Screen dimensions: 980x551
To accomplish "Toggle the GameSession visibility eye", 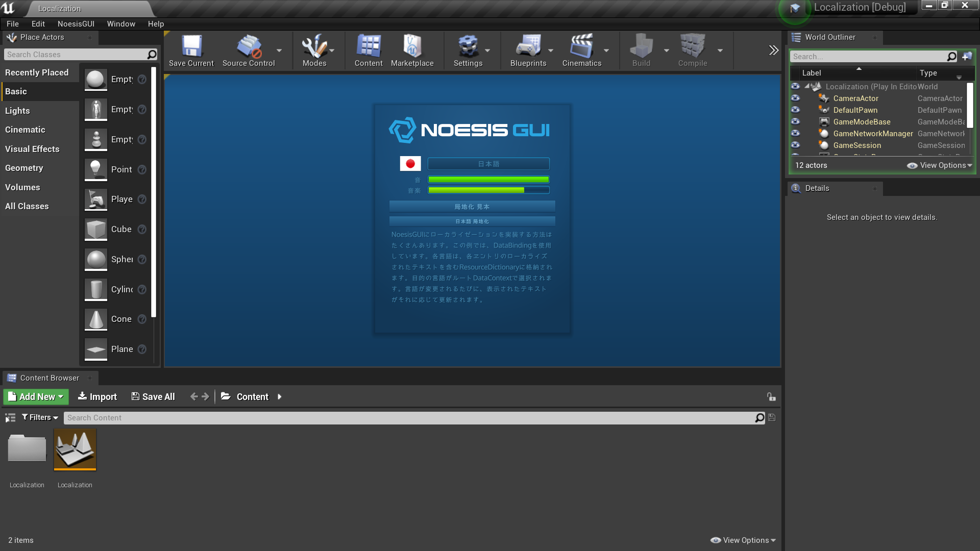I will [x=795, y=145].
